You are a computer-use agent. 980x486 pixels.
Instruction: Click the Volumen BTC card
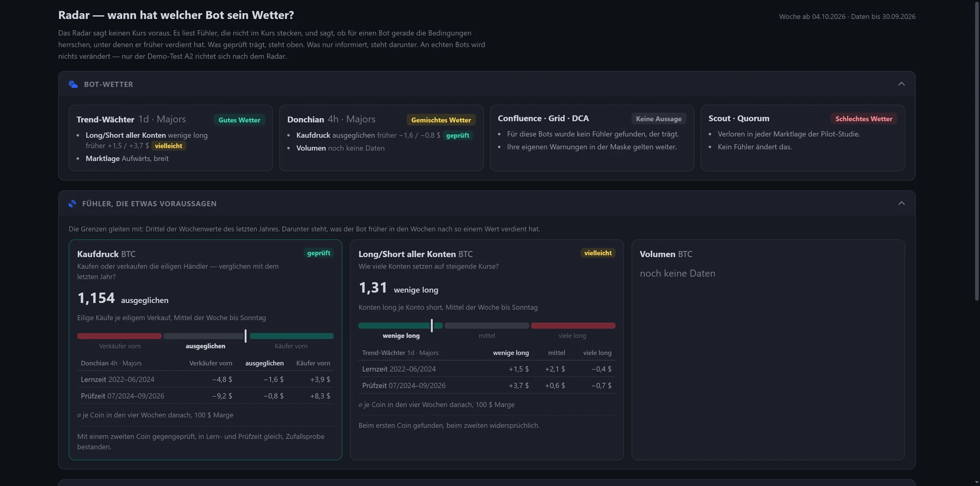point(768,350)
